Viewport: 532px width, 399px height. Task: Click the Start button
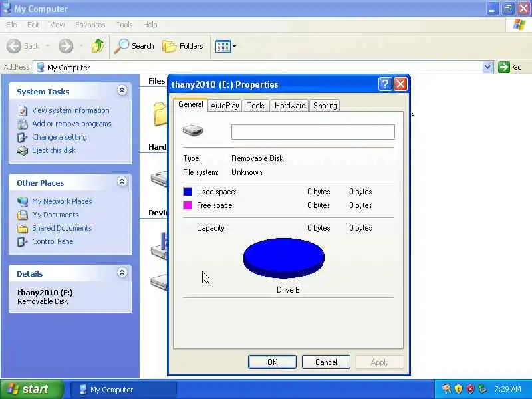click(32, 389)
